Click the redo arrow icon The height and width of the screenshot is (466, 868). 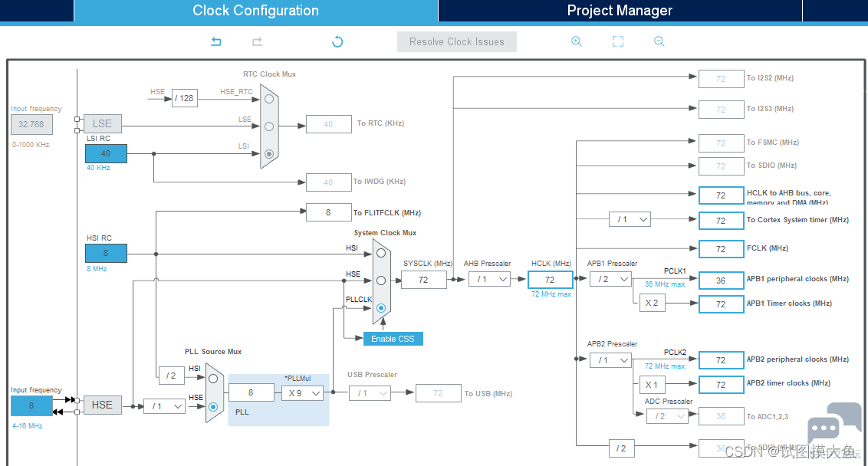coord(258,41)
